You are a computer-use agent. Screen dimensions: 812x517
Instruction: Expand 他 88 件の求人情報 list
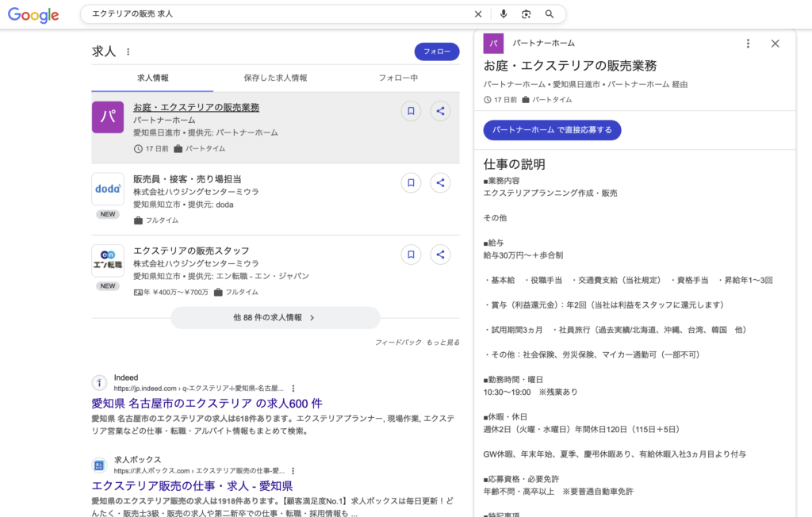pos(275,317)
